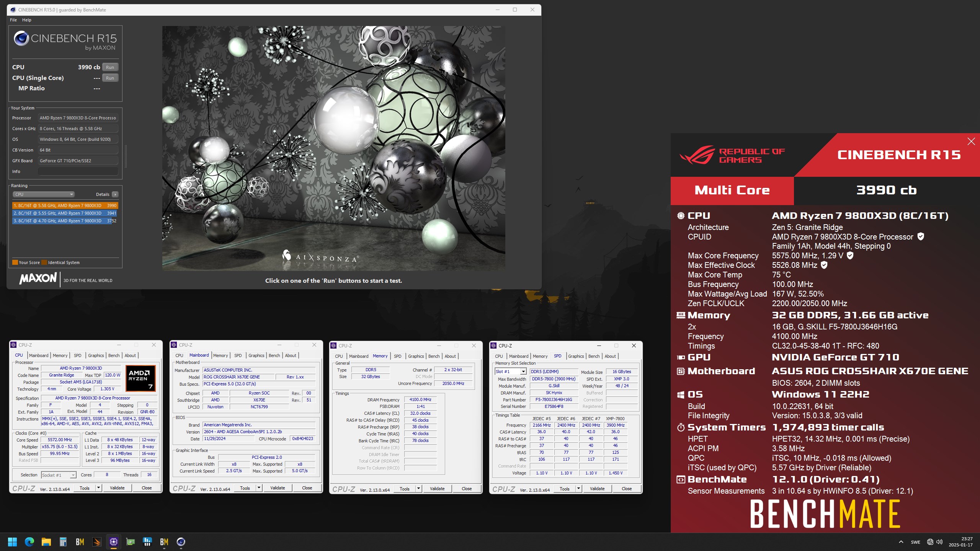This screenshot has width=980, height=551.
Task: Click the verified shield beside CPUID processor name
Action: 921,236
